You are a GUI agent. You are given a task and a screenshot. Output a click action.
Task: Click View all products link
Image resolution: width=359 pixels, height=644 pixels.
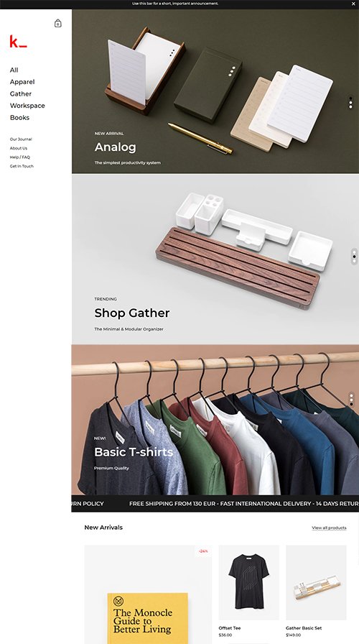click(x=329, y=528)
